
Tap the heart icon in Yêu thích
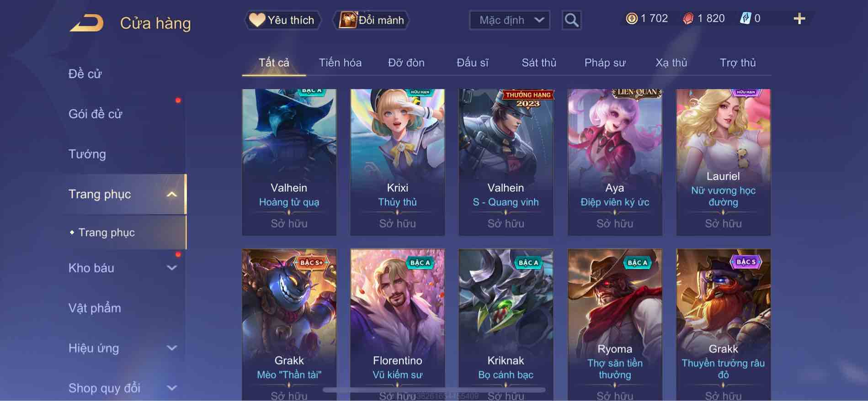coord(257,20)
